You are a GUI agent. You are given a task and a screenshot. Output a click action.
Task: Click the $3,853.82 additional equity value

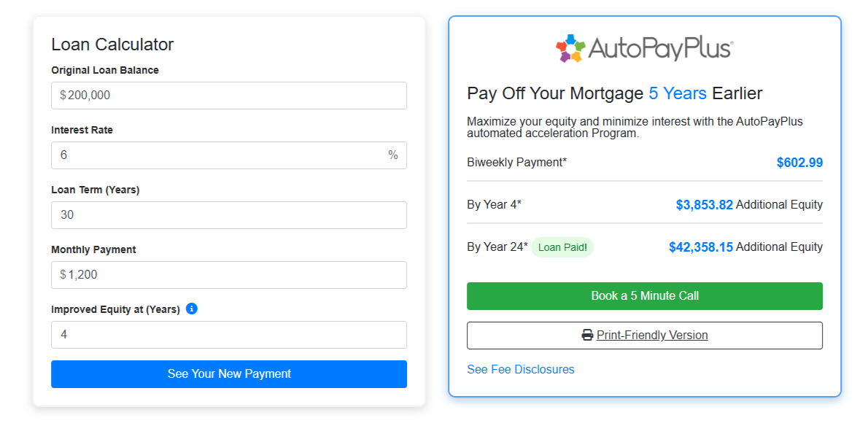tap(704, 205)
